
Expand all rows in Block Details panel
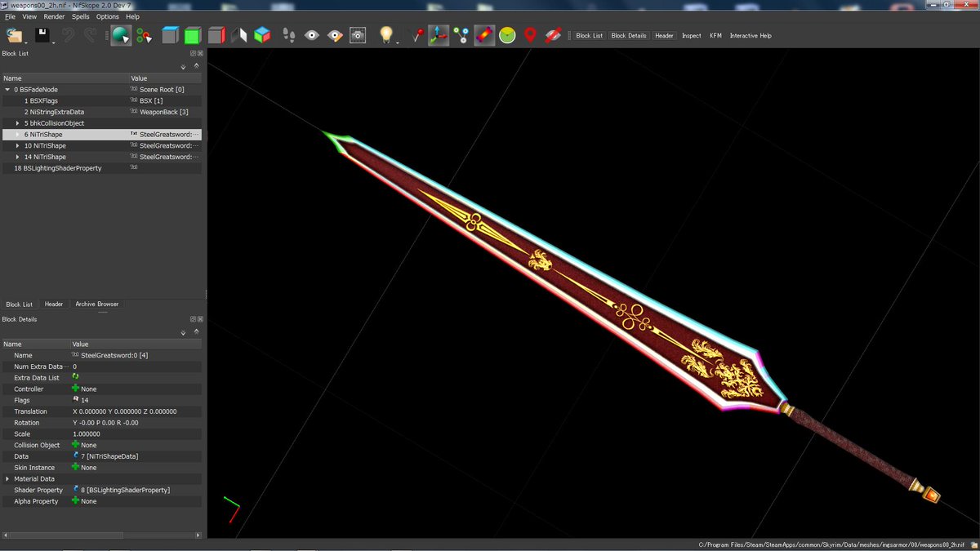click(183, 335)
